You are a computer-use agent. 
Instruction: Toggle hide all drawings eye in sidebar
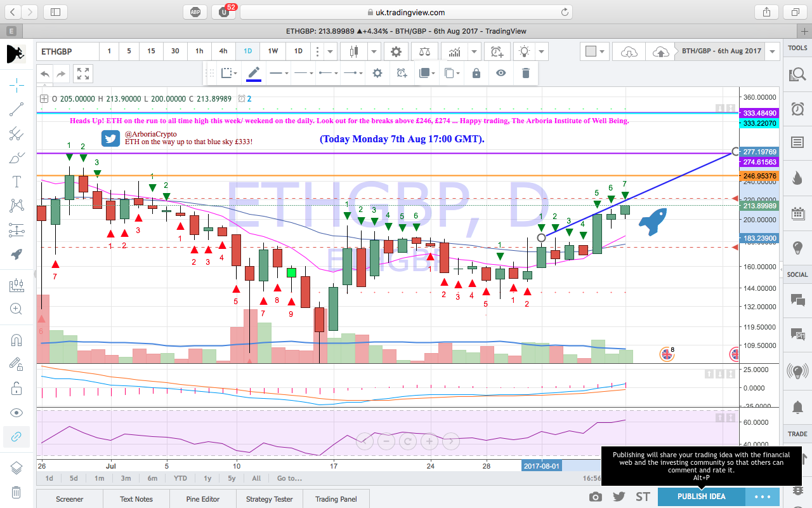pos(16,413)
